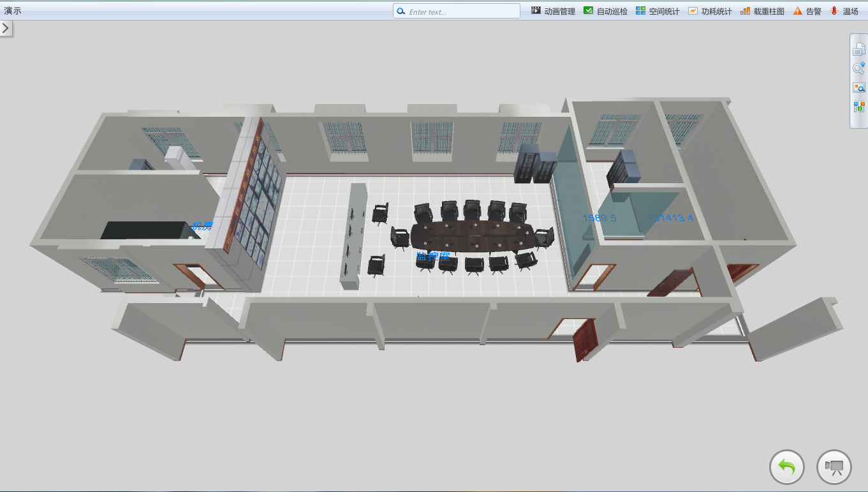Click the documents icon in right toolbar
Screen dimensions: 868x492
tap(859, 49)
